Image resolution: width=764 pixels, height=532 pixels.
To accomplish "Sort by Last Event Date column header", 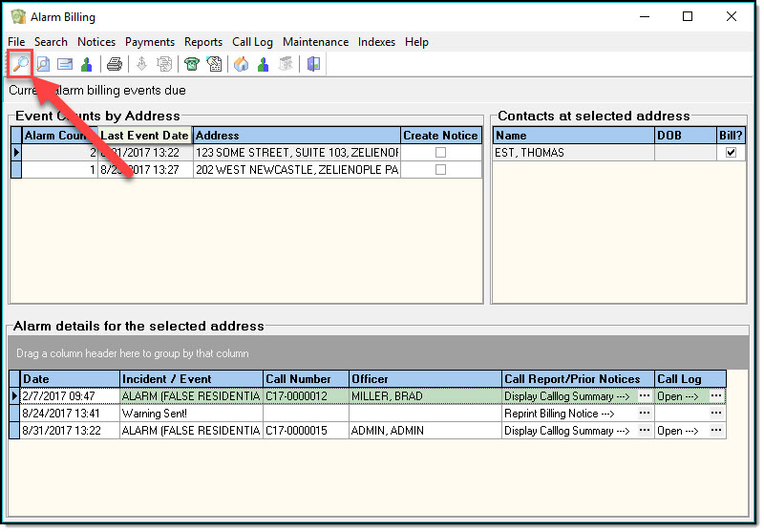I will coord(145,136).
